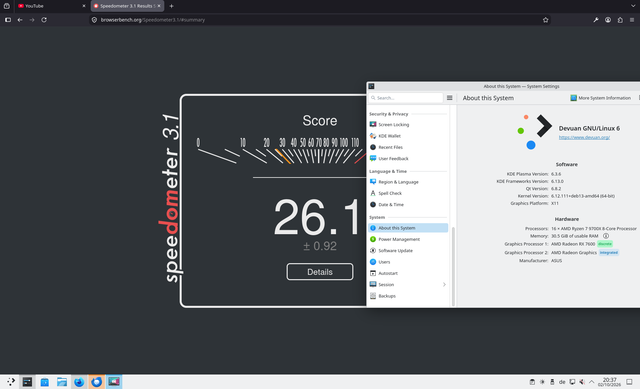Open Users settings
The height and width of the screenshot is (389, 640).
click(408, 262)
